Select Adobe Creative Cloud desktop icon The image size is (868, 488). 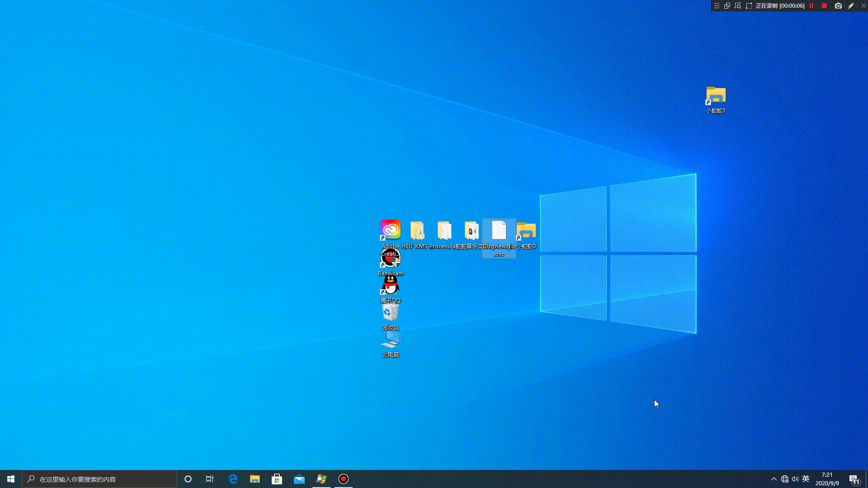pyautogui.click(x=390, y=230)
